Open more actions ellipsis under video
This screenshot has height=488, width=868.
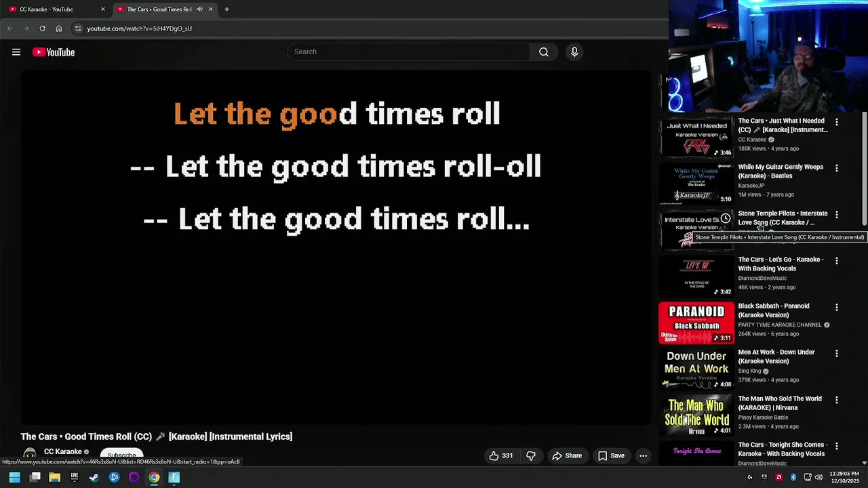[x=643, y=456]
